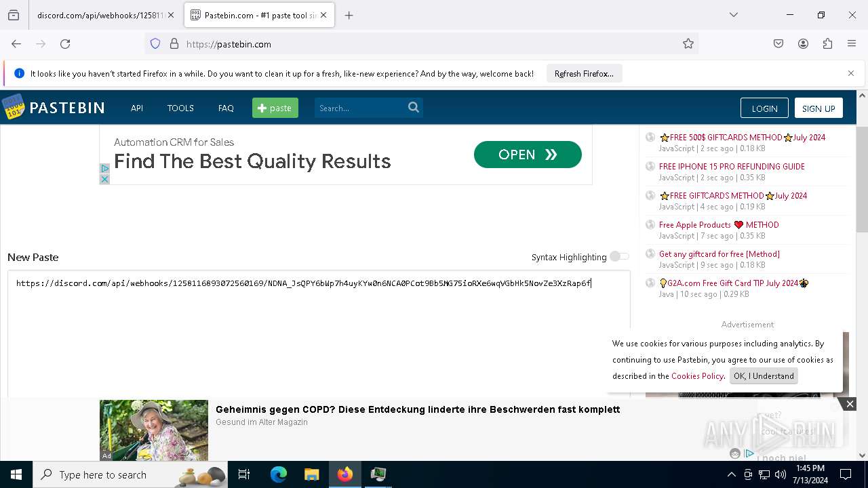Image resolution: width=868 pixels, height=488 pixels.
Task: Click the padlock site security icon
Action: 174,44
